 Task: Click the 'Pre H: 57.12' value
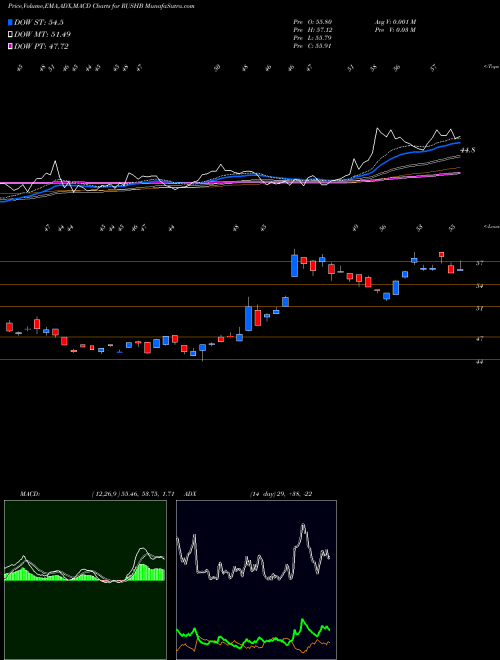point(312,30)
